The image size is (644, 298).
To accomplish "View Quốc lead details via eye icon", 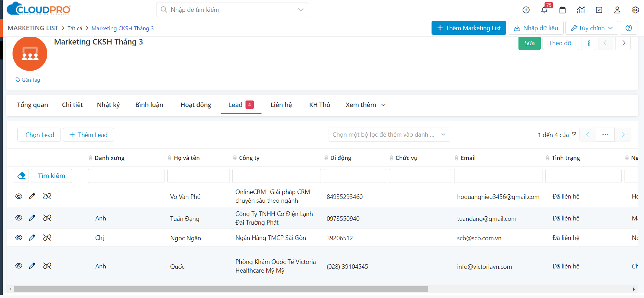I will (x=19, y=266).
